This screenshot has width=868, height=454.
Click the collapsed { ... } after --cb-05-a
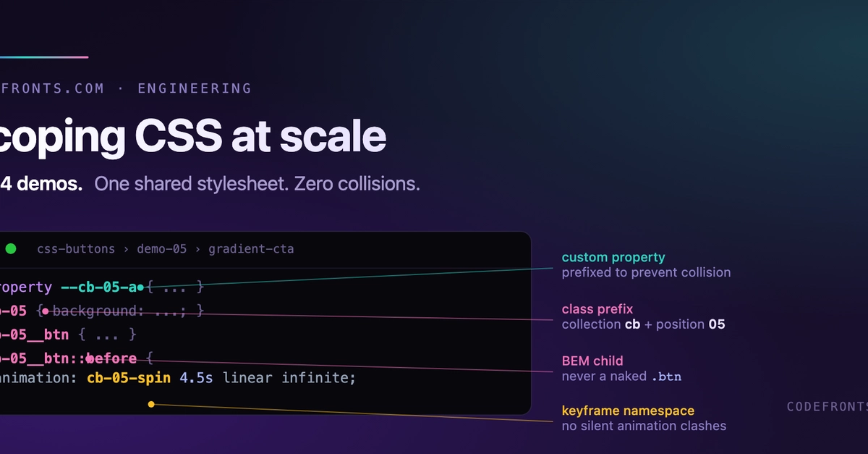[175, 287]
